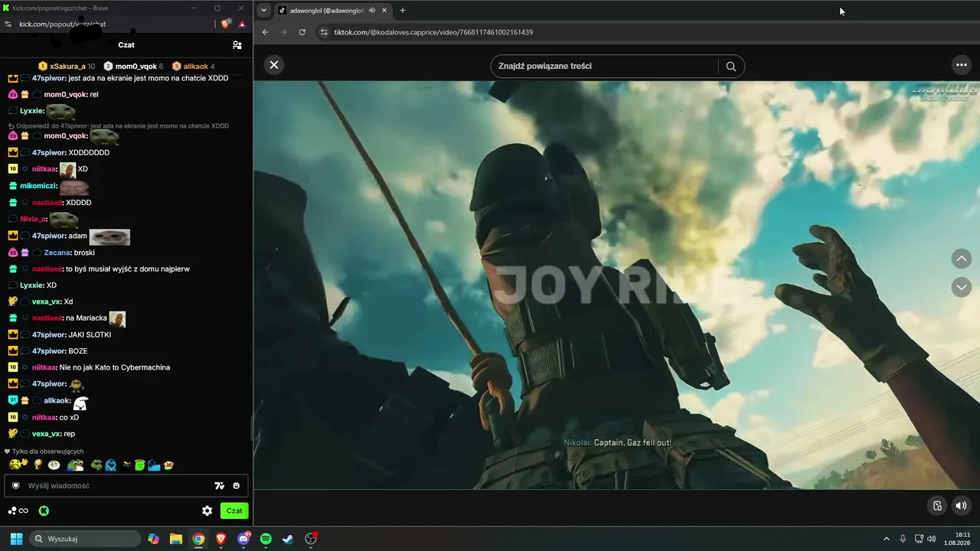Screen dimensions: 980x551
Task: Open File Explorer from the taskbar
Action: pyautogui.click(x=176, y=539)
